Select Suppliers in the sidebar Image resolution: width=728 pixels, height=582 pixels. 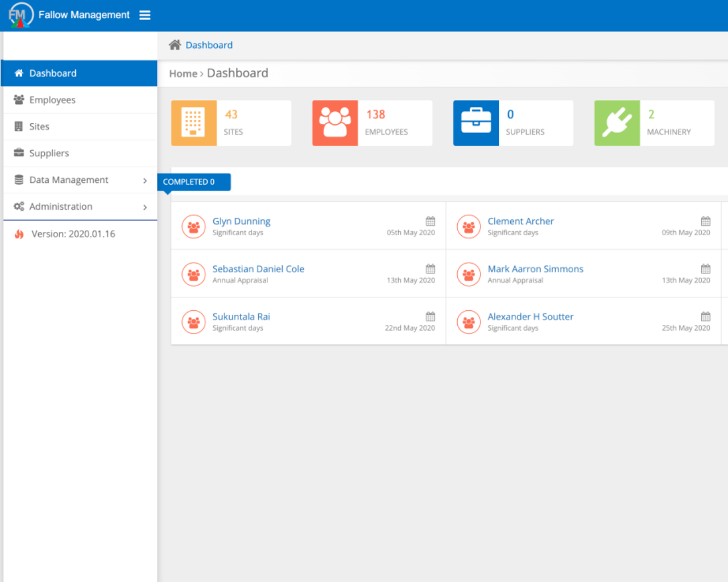[x=49, y=153]
